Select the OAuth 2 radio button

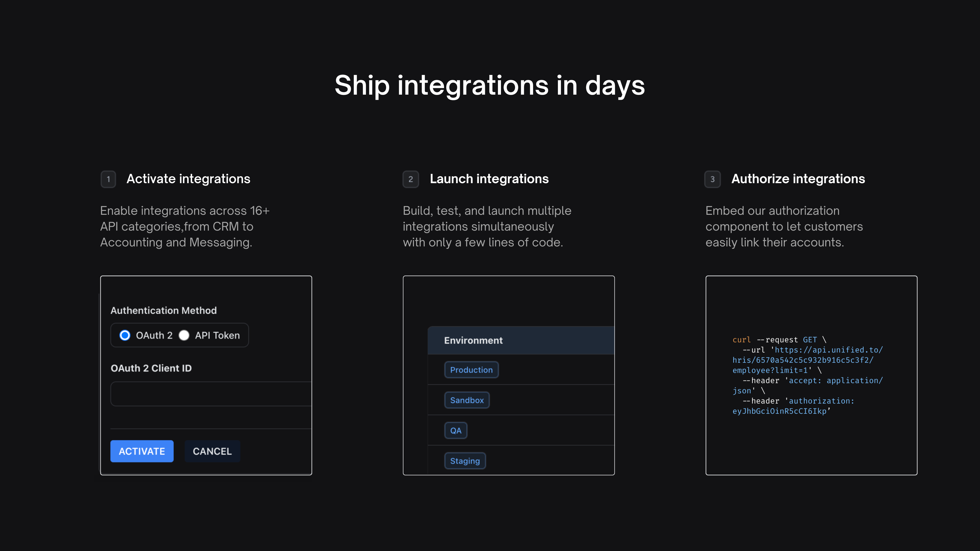[125, 335]
